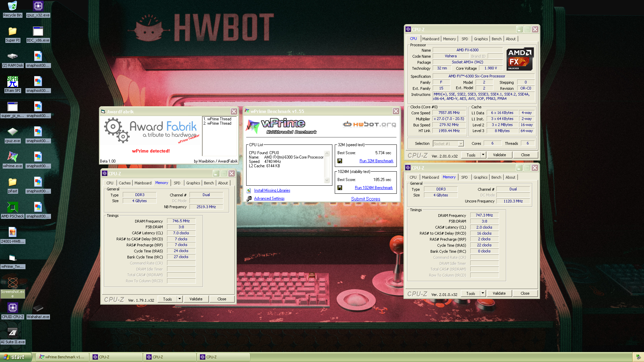644x362 pixels.
Task: Click the Core Speed value 7557.85 MHz
Action: pos(449,113)
